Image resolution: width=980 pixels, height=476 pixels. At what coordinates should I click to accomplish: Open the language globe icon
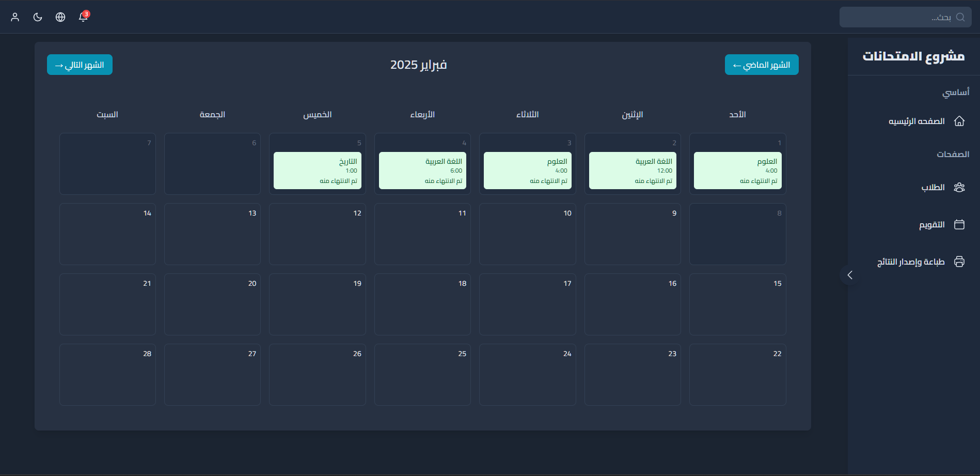(60, 17)
